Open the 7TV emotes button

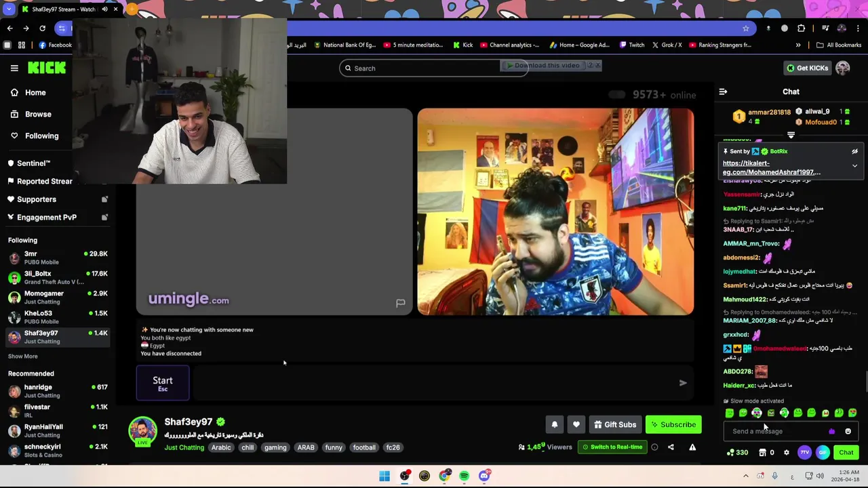coord(804,453)
